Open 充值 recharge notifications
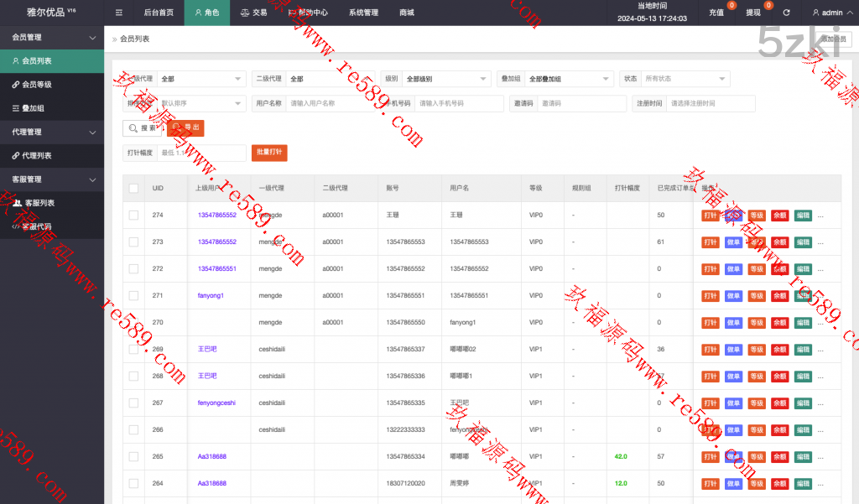This screenshot has width=859, height=504. 717,13
